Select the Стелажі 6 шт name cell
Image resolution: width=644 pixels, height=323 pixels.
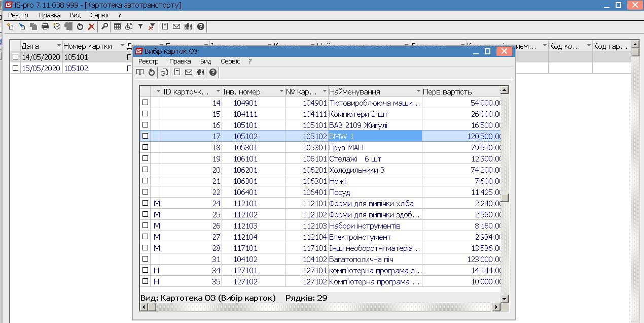[x=375, y=158]
